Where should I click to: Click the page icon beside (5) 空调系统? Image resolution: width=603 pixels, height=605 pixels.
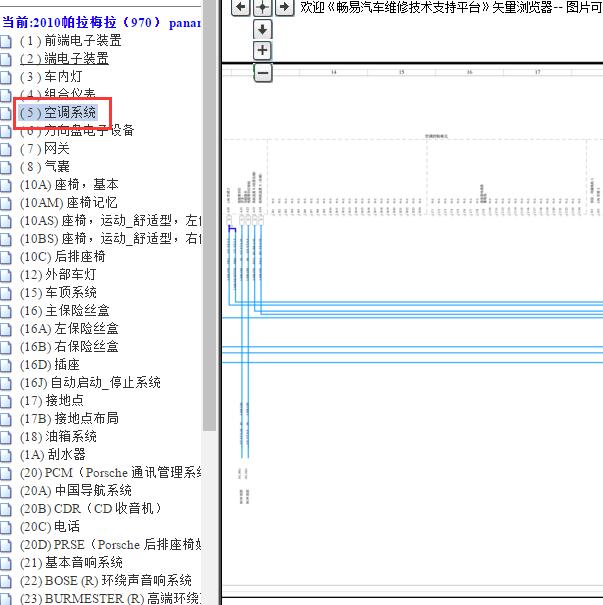pyautogui.click(x=5, y=113)
